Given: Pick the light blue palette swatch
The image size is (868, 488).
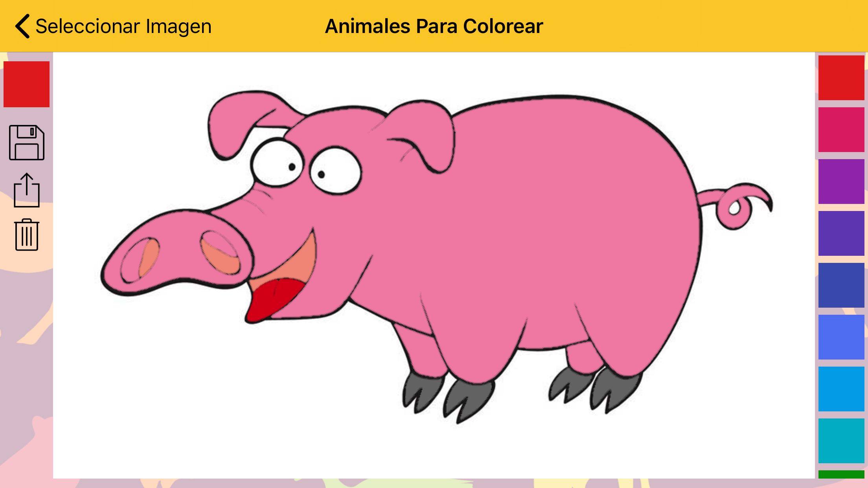Looking at the screenshot, I should (841, 389).
